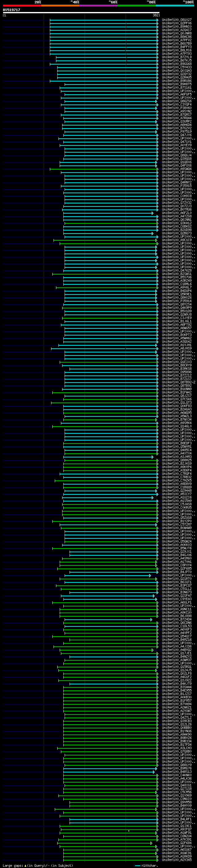Select hit label UniRef100_Q2PF06
Screen dimensions: 197x868
[177, 23]
